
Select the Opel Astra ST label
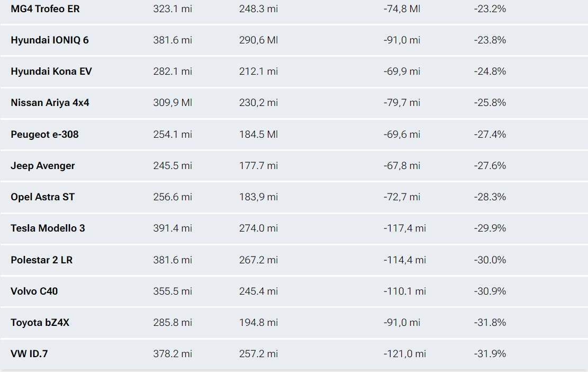click(43, 197)
